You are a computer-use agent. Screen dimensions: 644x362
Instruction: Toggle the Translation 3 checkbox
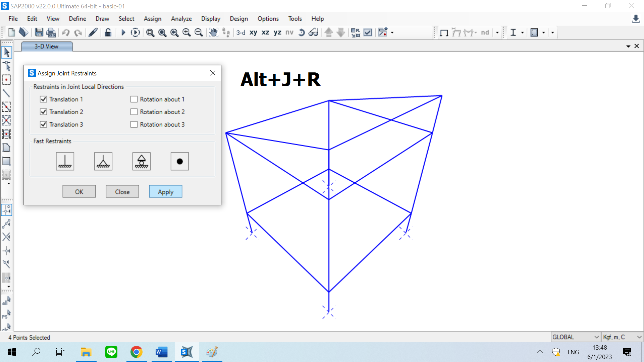point(43,124)
